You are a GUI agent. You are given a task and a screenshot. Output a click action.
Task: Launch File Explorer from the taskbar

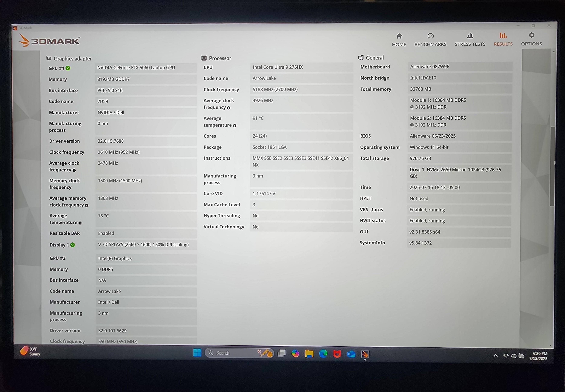[309, 354]
